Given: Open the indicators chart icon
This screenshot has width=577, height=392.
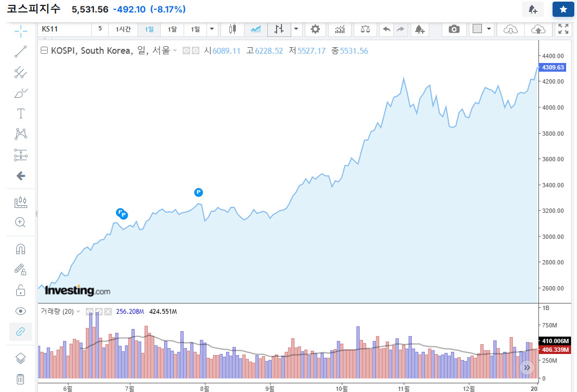Looking at the screenshot, I should click(340, 29).
